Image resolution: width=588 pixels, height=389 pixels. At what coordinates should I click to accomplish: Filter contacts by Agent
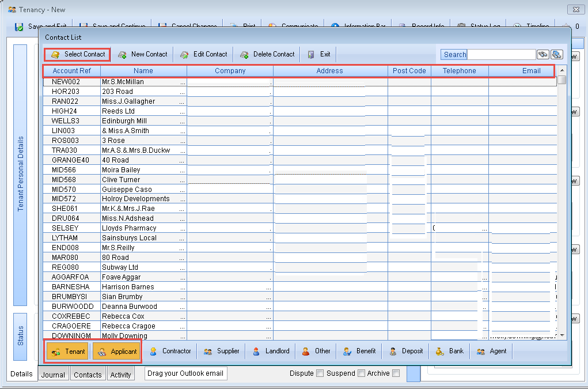click(x=491, y=351)
